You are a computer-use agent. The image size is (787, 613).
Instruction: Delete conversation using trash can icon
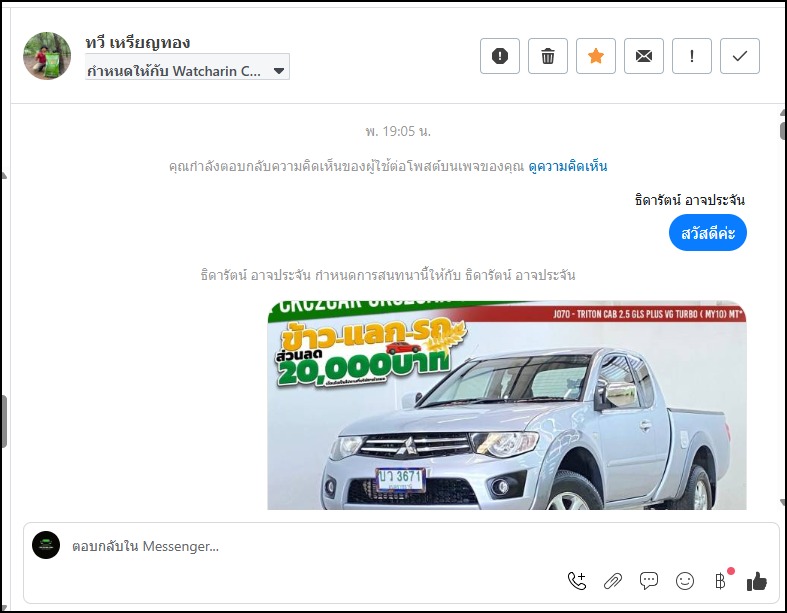[x=548, y=56]
